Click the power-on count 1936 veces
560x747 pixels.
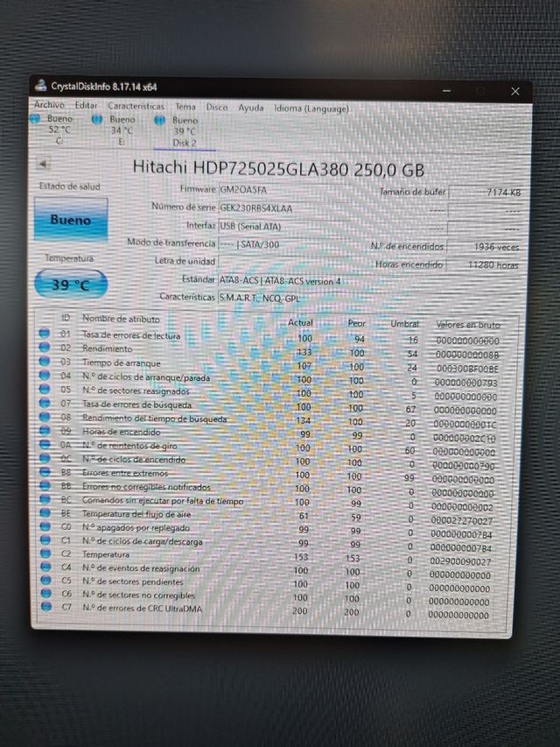[483, 247]
